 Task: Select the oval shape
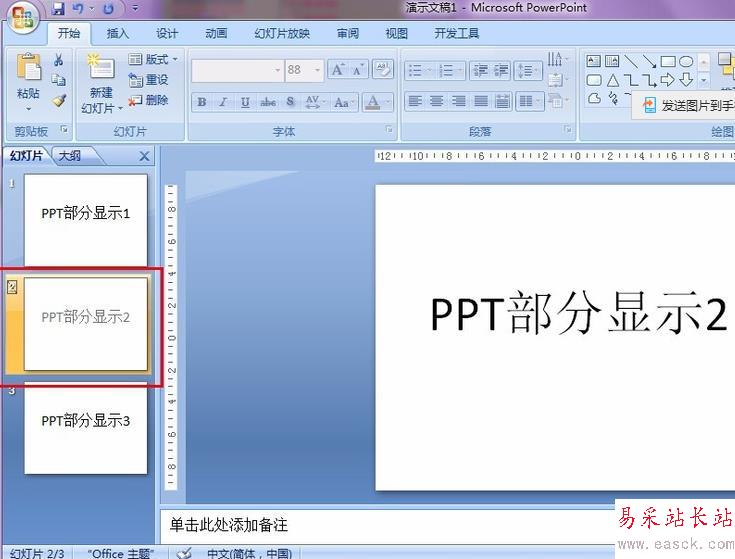click(x=686, y=61)
